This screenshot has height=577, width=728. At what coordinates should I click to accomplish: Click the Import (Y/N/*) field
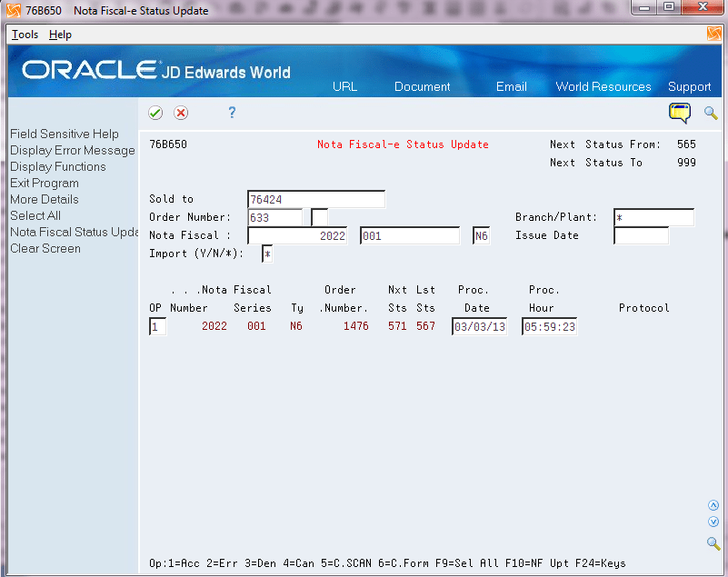[267, 254]
